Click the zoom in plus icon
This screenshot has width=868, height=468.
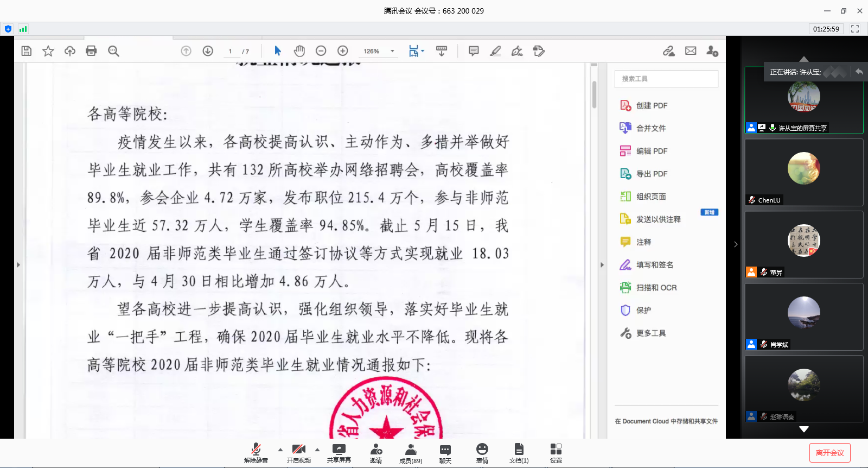click(343, 51)
